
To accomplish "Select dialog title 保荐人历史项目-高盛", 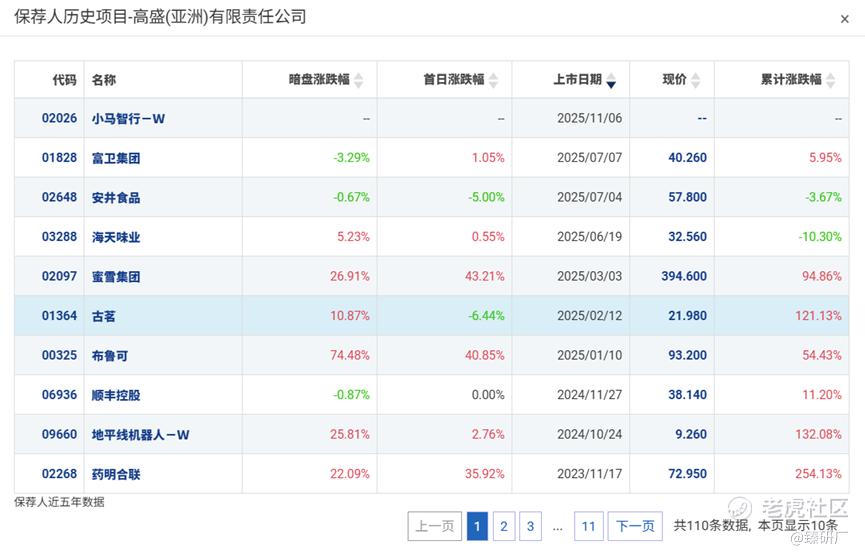I will pyautogui.click(x=160, y=17).
